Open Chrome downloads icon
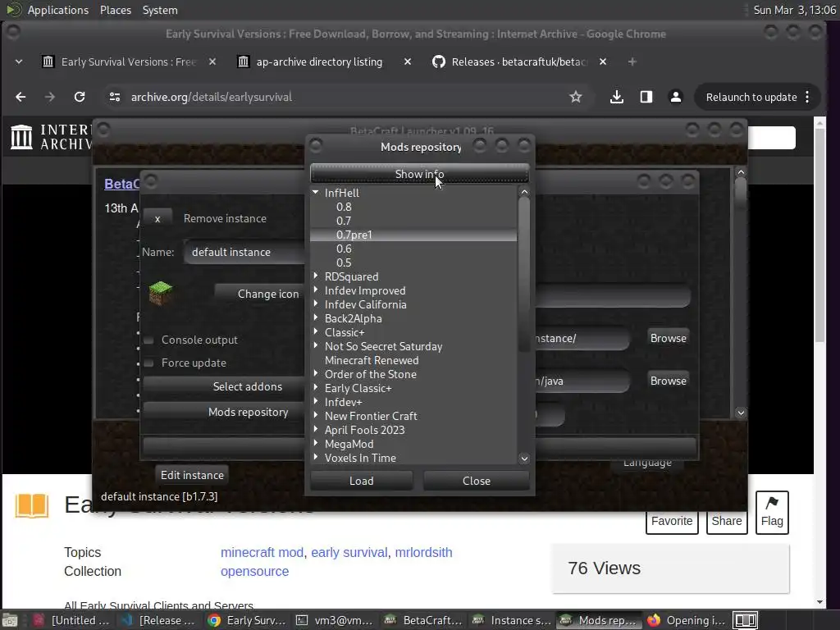 617,97
